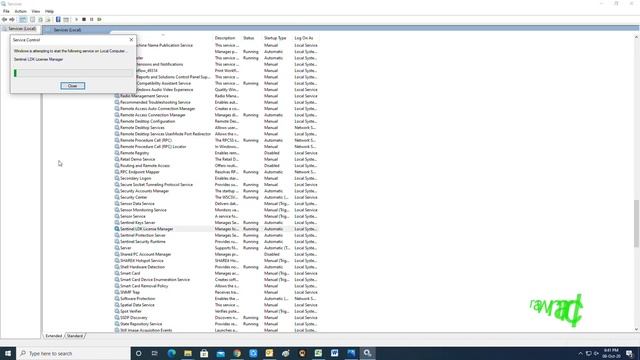Click the Restart Service toolbar icon

tap(100, 20)
